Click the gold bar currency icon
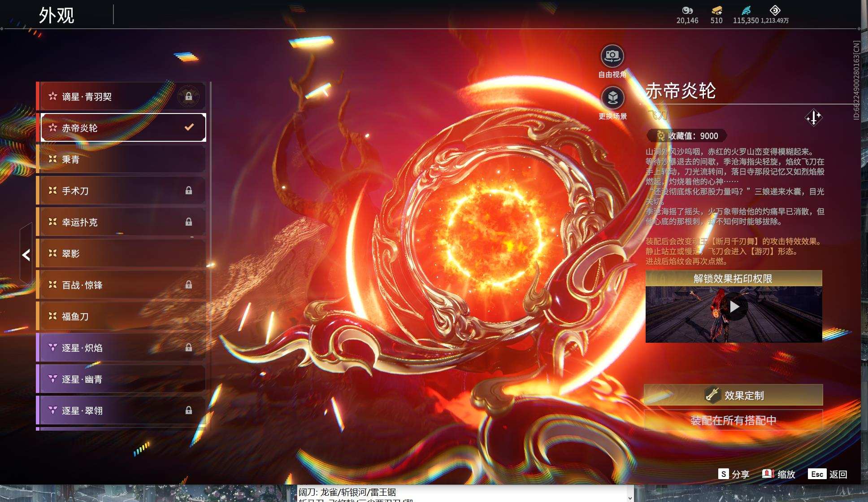 716,10
